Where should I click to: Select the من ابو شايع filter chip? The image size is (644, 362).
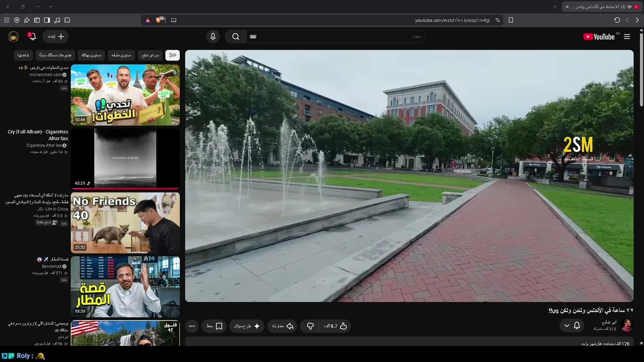[x=150, y=55]
